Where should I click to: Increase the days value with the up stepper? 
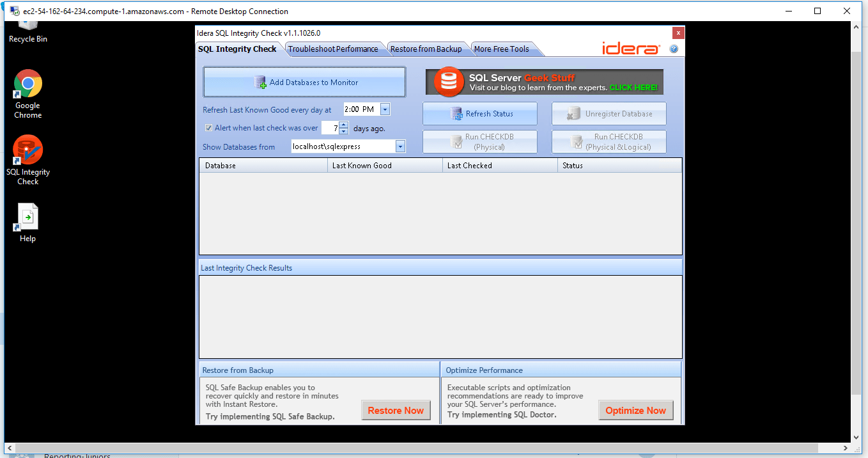pyautogui.click(x=343, y=125)
